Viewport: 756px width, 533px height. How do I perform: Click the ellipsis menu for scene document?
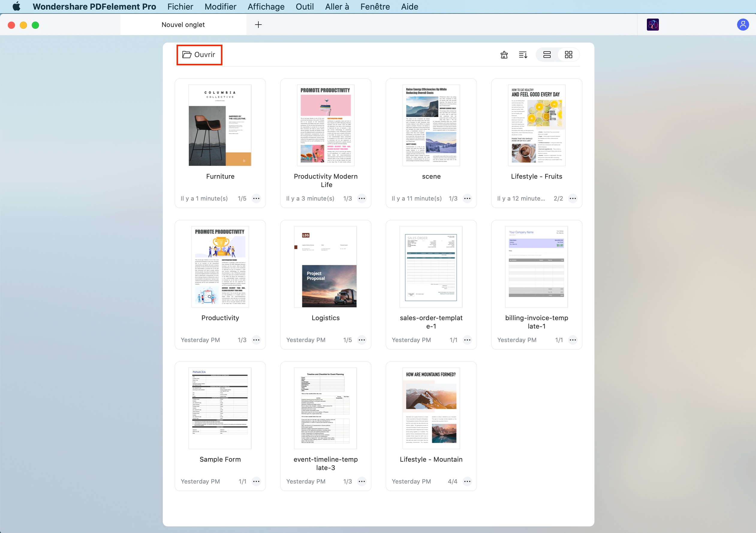pyautogui.click(x=468, y=199)
